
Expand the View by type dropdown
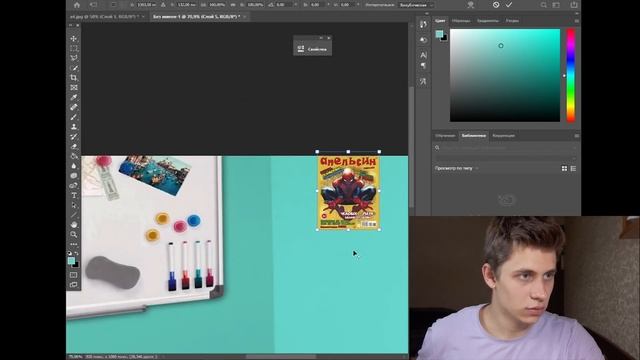[456, 168]
